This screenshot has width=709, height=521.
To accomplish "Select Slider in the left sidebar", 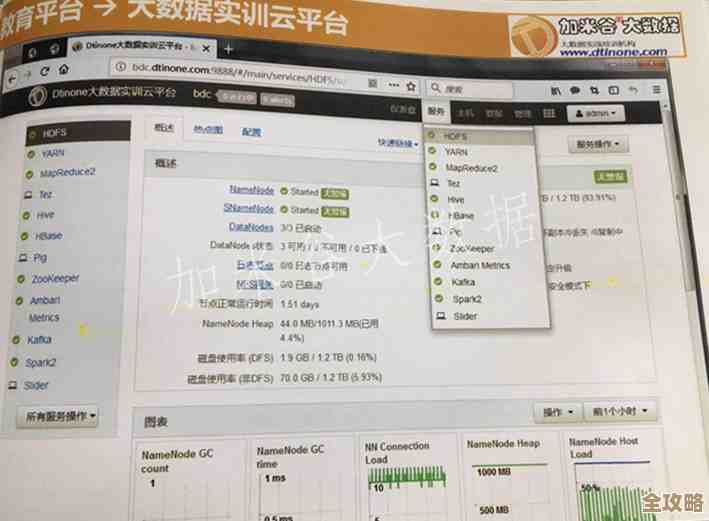I will tap(36, 385).
